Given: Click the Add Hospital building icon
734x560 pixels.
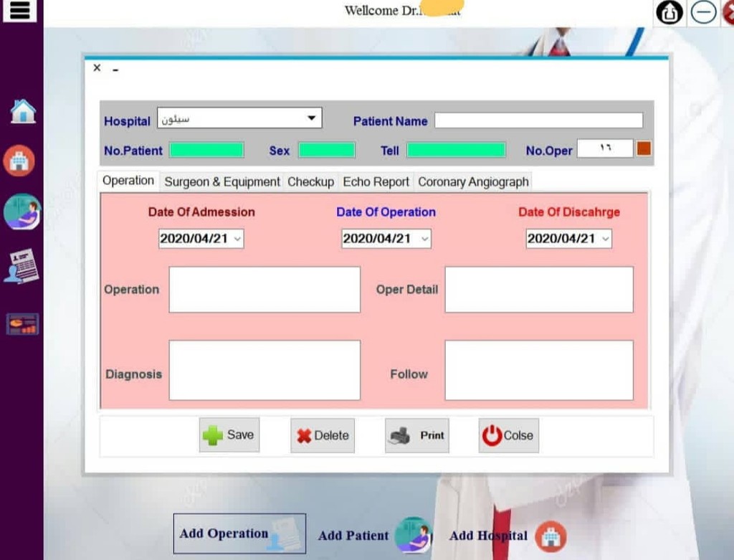Looking at the screenshot, I should point(551,536).
